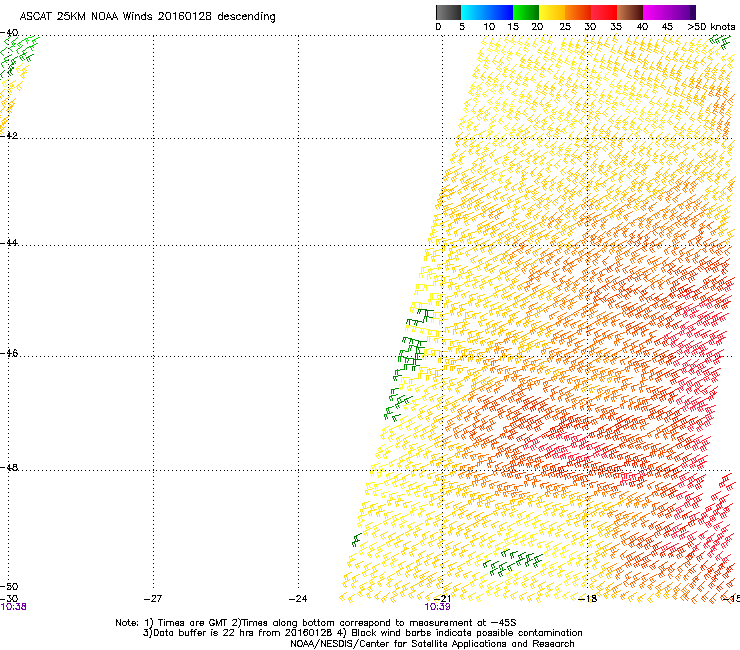Click the -42 latitude axis label

(x=9, y=135)
